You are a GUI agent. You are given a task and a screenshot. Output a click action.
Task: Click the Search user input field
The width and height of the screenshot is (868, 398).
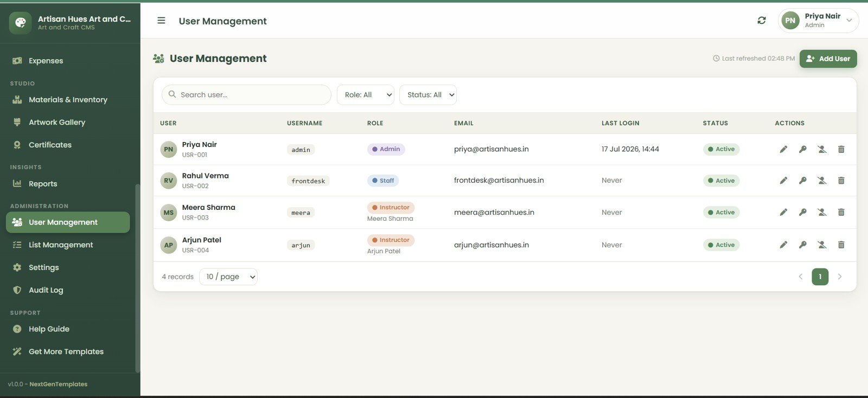[246, 95]
